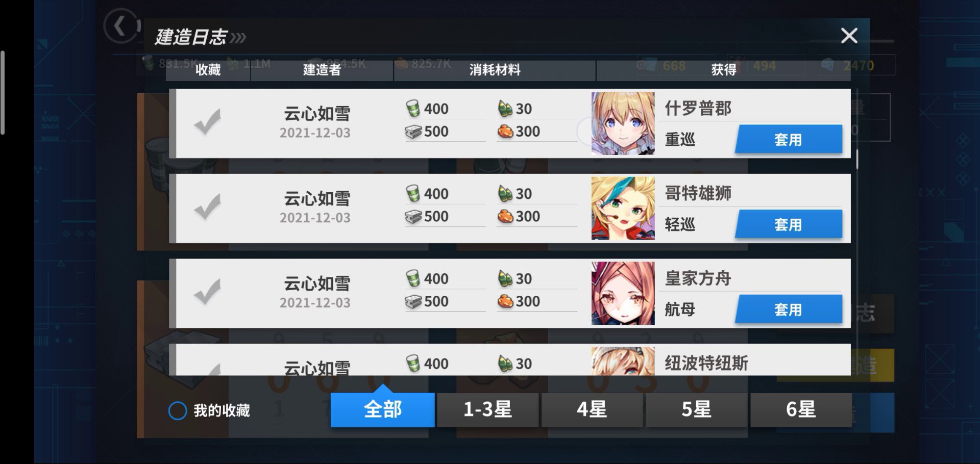Close the 建造日志 dialog with X
This screenshot has width=980, height=464.
click(x=849, y=36)
